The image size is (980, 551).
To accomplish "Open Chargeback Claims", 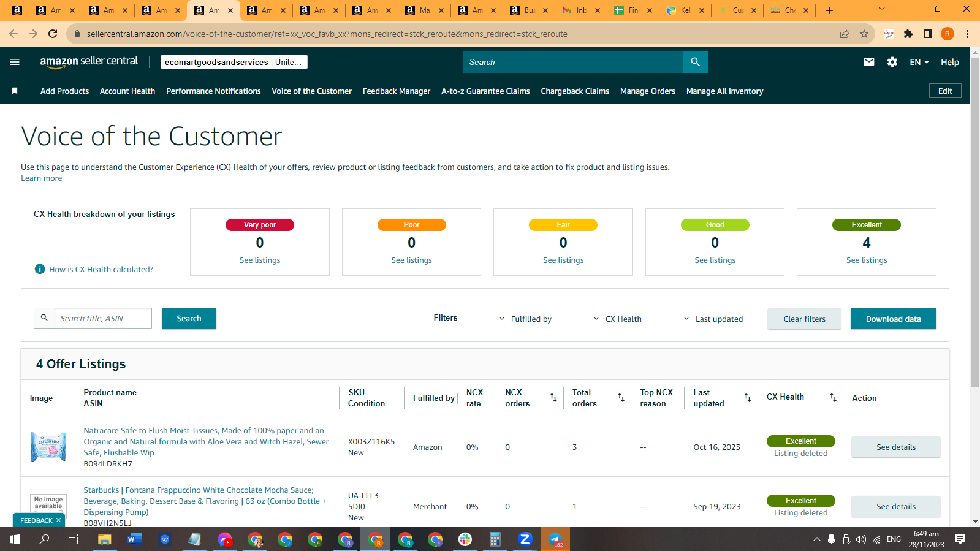I will [x=575, y=91].
